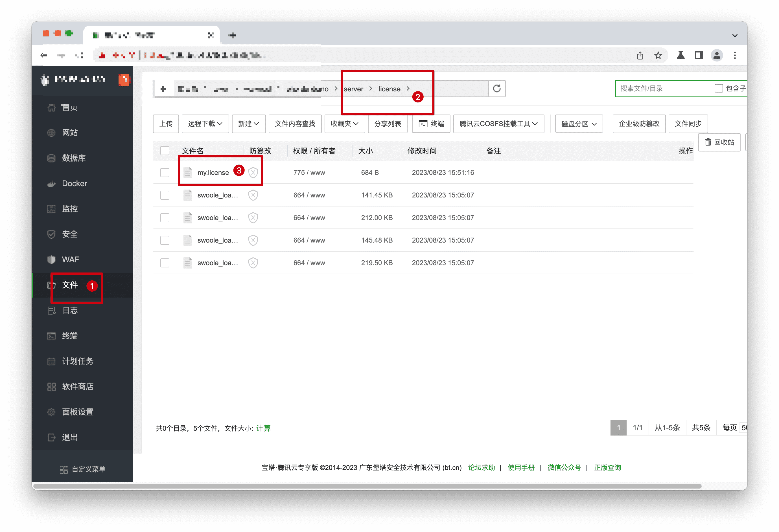The width and height of the screenshot is (779, 532).
Task: Open a new browser tab
Action: coord(232,35)
